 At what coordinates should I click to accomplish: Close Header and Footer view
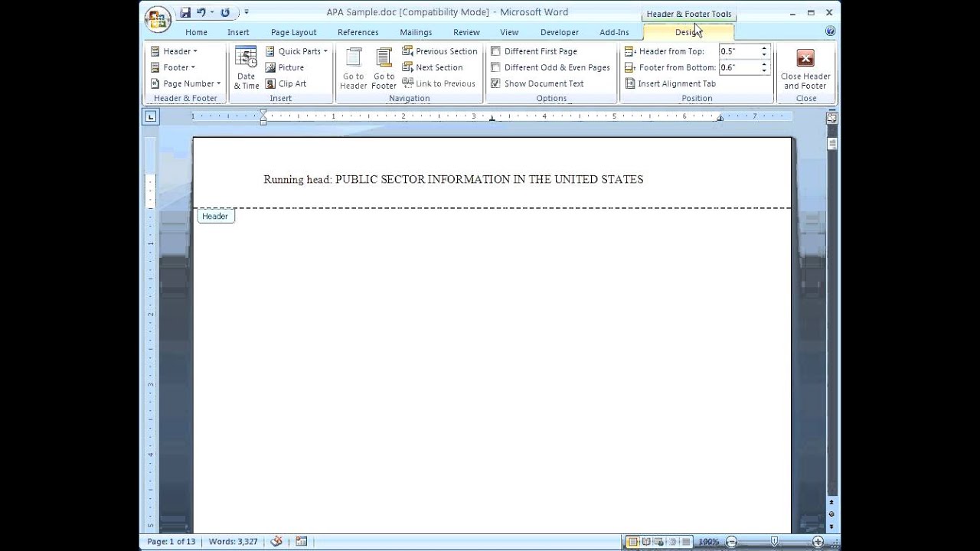(805, 68)
